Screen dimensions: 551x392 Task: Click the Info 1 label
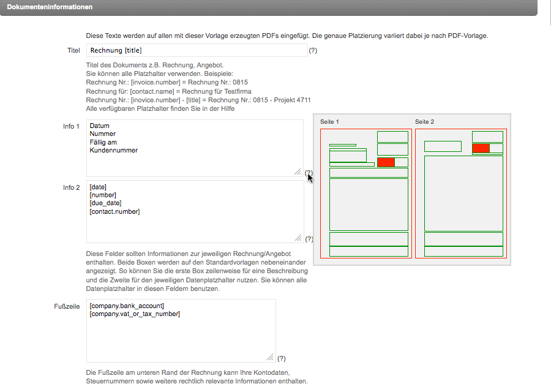(72, 126)
